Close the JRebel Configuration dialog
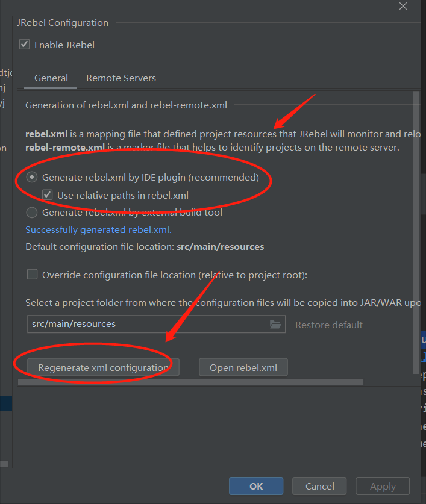 coord(403,6)
